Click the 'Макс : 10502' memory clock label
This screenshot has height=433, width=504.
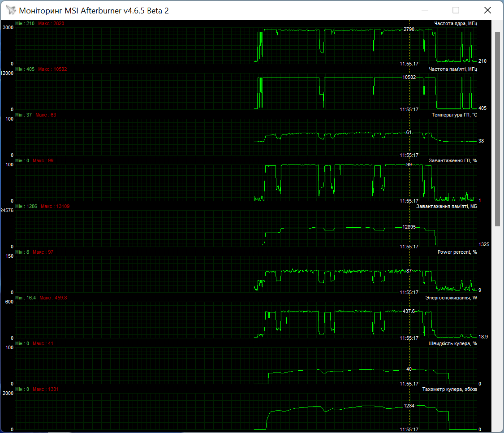click(x=52, y=69)
